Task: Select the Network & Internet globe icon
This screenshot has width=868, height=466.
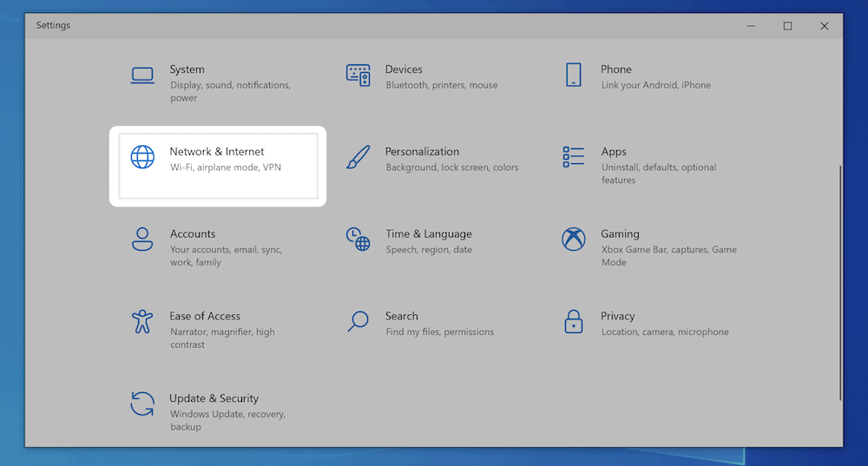Action: coord(142,157)
